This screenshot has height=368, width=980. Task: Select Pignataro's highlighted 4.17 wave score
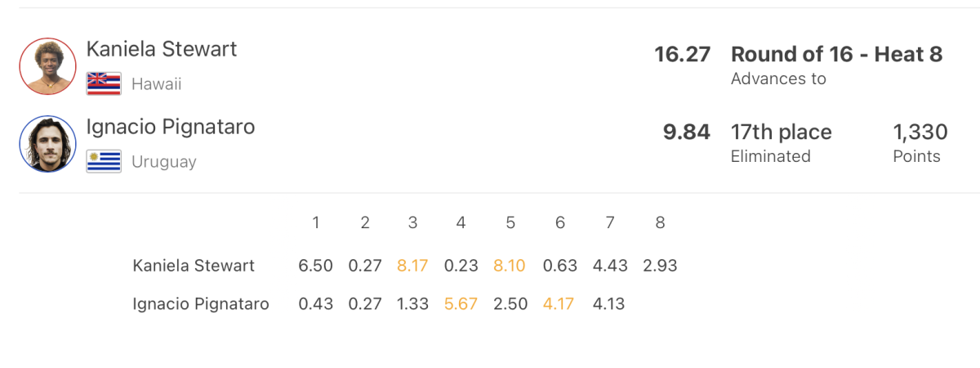(559, 304)
